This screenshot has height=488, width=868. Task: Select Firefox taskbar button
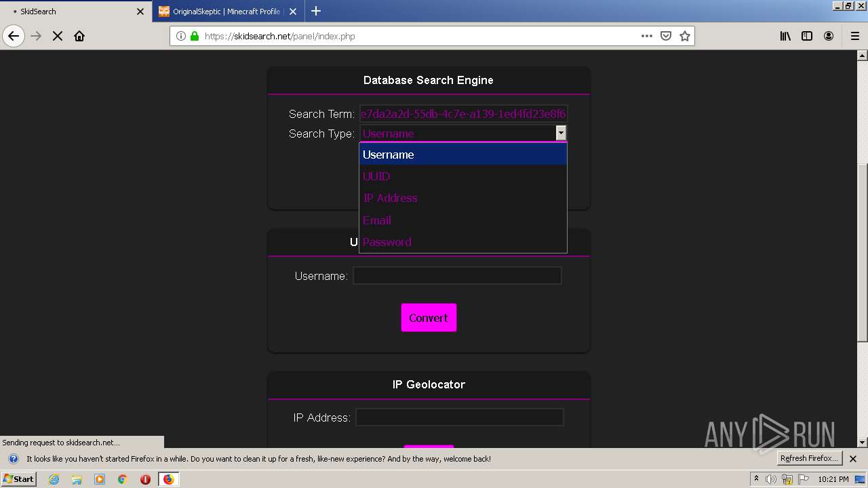pyautogui.click(x=169, y=479)
